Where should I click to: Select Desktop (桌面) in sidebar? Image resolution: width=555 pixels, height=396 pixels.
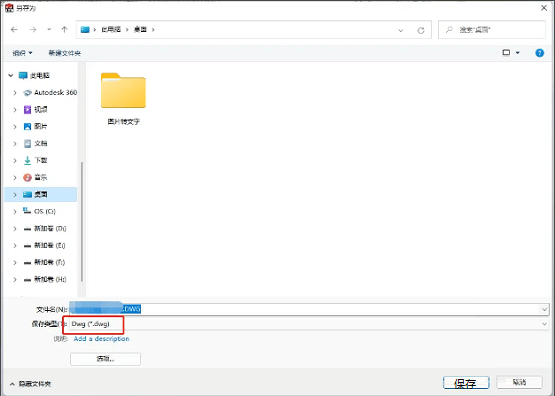(41, 194)
